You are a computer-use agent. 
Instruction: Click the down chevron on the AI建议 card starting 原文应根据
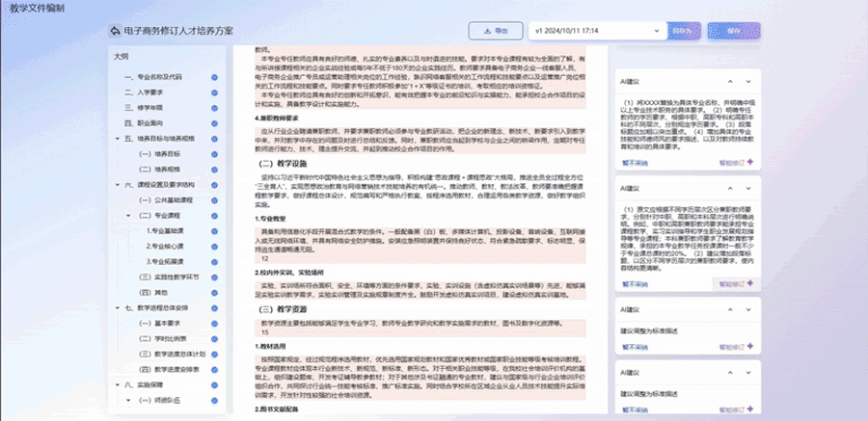[x=747, y=189]
